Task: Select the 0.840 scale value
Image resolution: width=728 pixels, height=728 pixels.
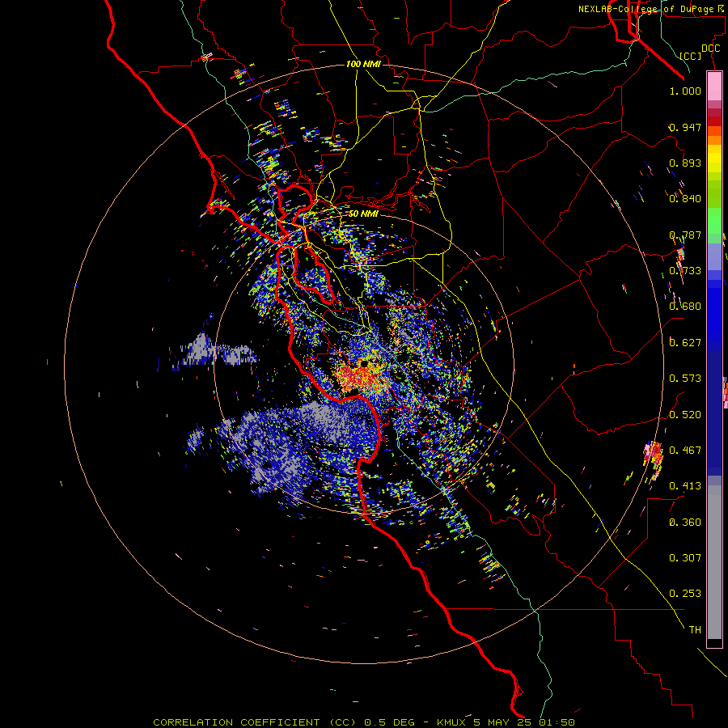Action: (685, 199)
